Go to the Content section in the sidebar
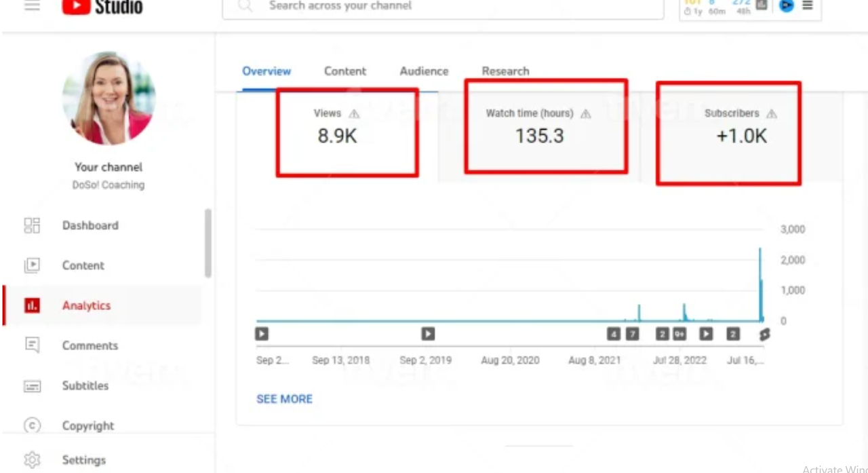The image size is (868, 473). click(83, 265)
